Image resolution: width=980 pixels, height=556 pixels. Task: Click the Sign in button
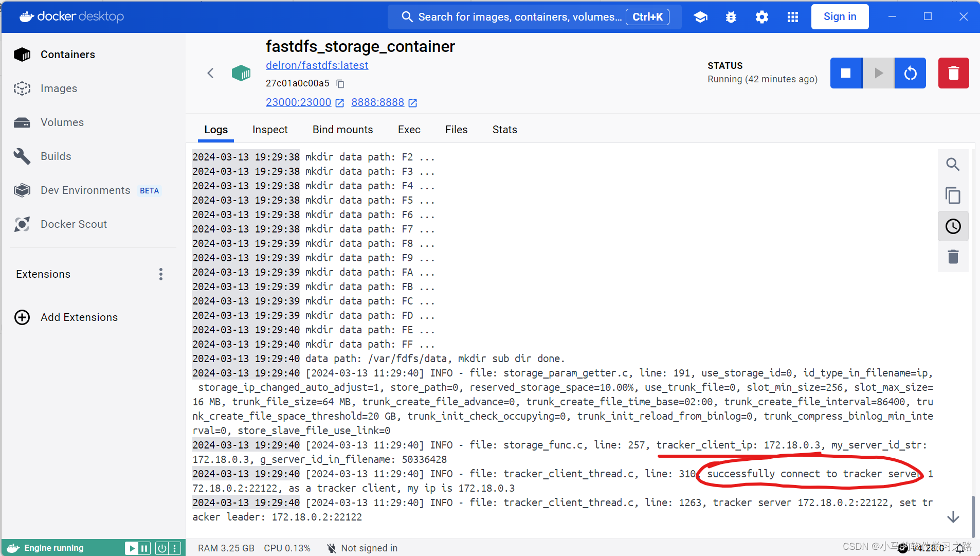point(840,16)
